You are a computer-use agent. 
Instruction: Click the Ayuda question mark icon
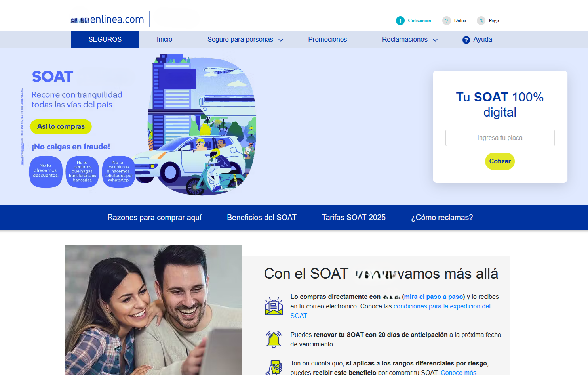pyautogui.click(x=466, y=40)
